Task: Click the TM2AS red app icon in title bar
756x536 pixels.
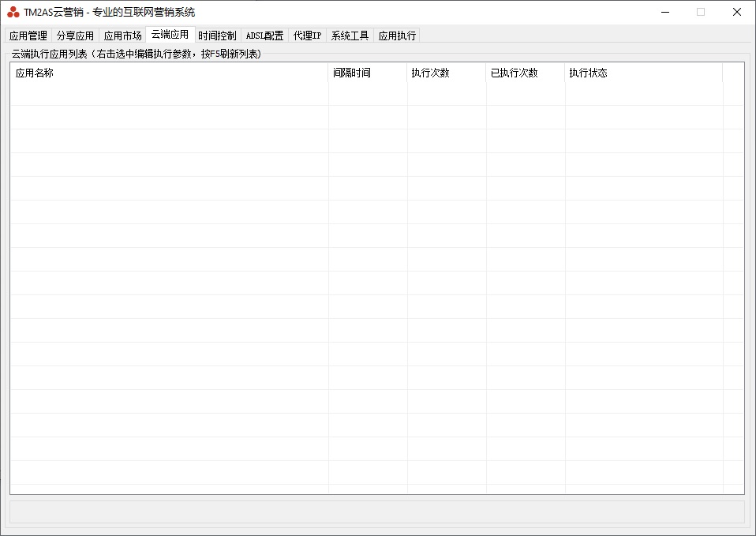Action: point(13,12)
